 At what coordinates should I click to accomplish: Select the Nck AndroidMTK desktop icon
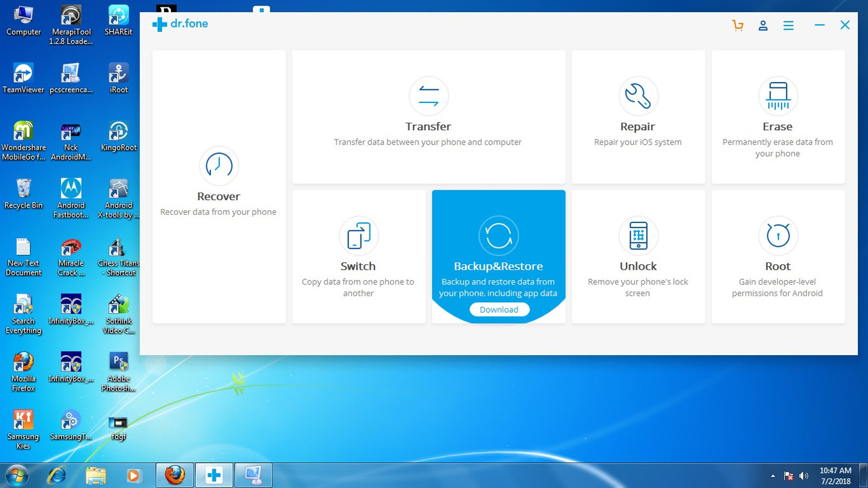pos(71,141)
